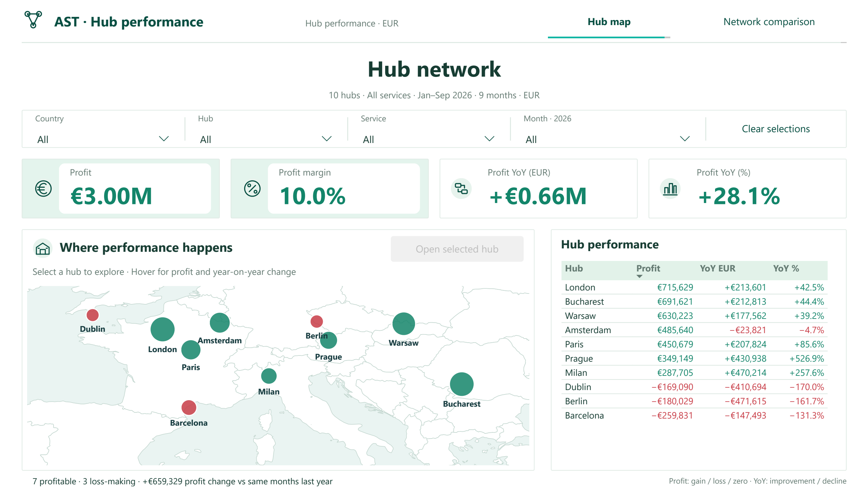The width and height of the screenshot is (868, 488).
Task: Click the +28.1% Profit YoY value
Action: [x=739, y=196]
